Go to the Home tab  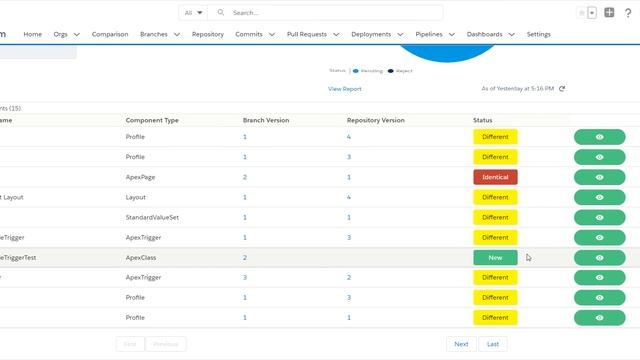tap(33, 34)
